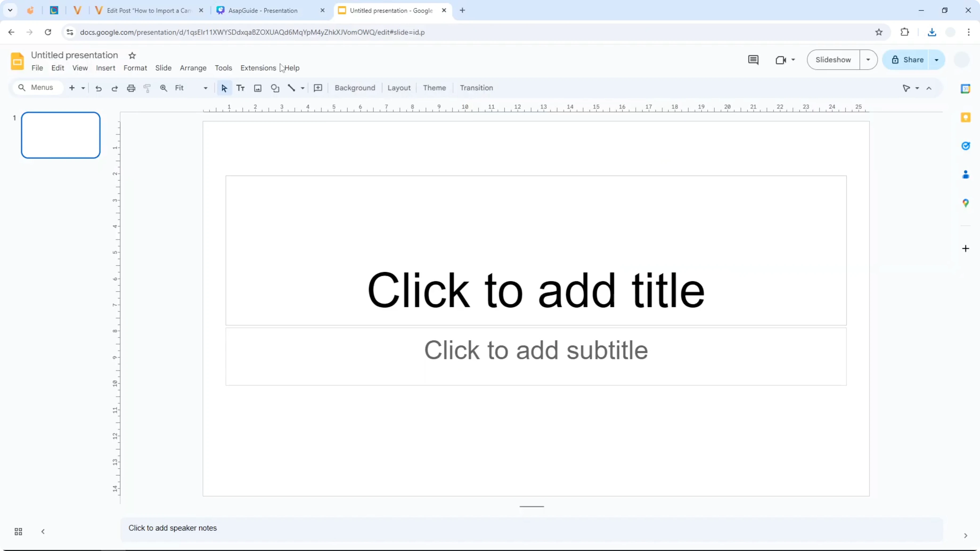Image resolution: width=980 pixels, height=551 pixels.
Task: Click the Share button
Action: click(908, 60)
